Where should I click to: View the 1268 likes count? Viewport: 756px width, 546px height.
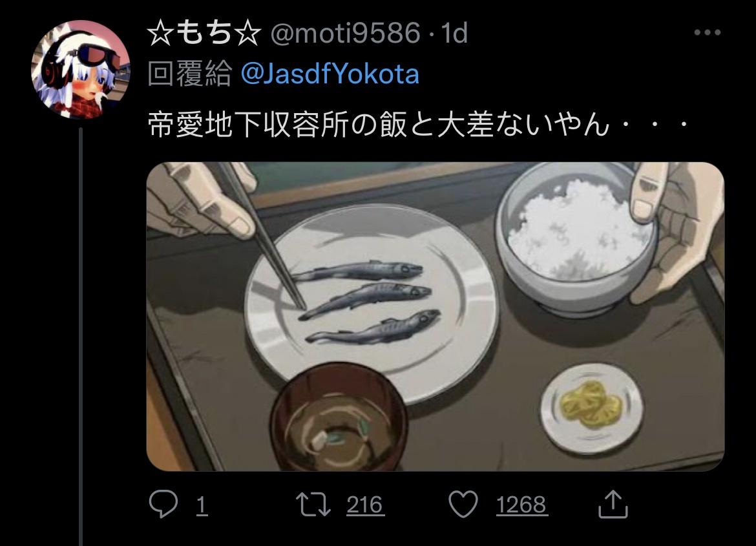[521, 505]
